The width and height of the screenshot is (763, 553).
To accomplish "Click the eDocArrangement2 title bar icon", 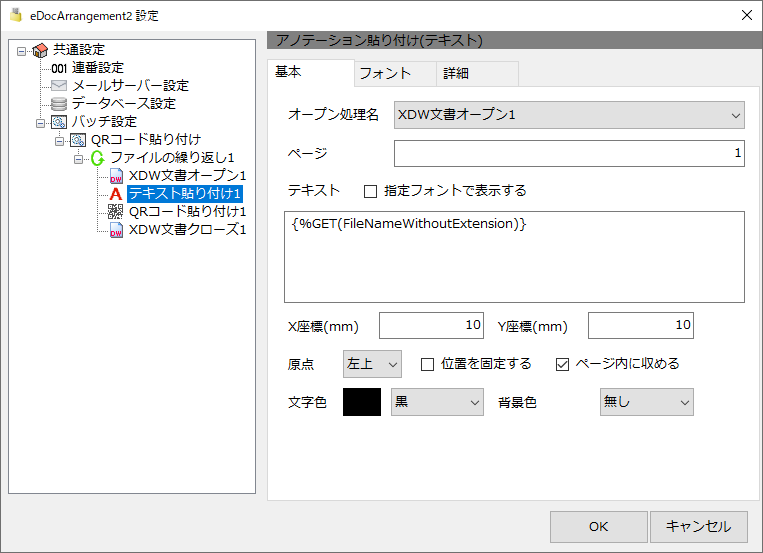I will tap(16, 16).
